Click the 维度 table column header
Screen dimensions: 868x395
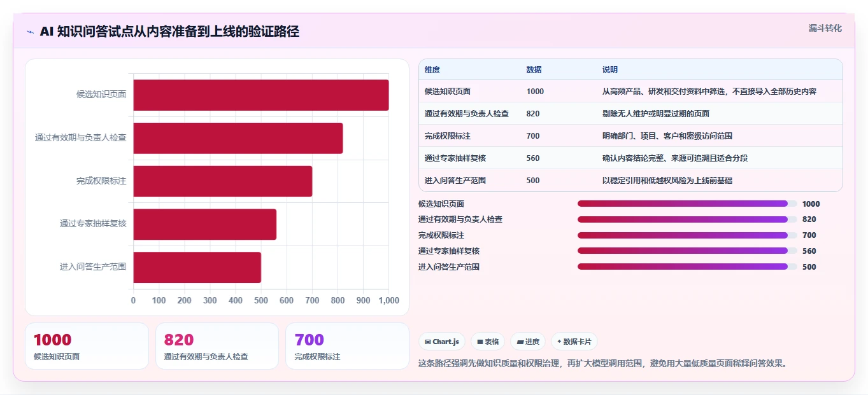pyautogui.click(x=432, y=70)
